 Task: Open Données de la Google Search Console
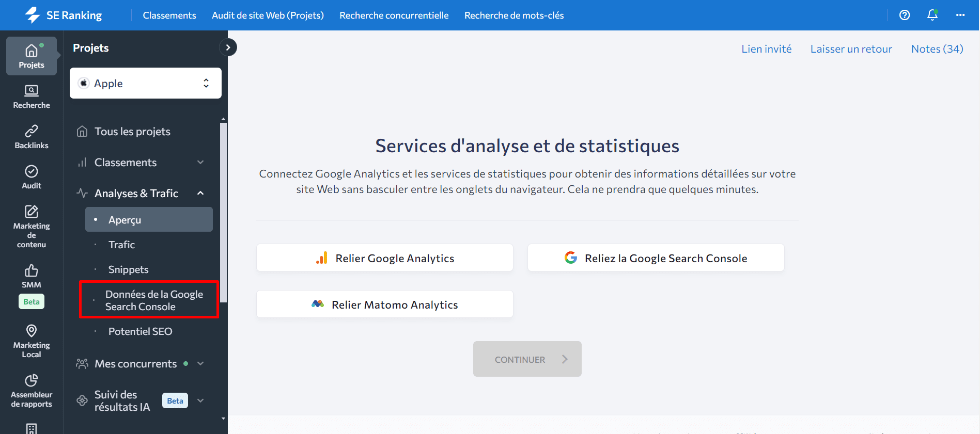[x=149, y=300]
